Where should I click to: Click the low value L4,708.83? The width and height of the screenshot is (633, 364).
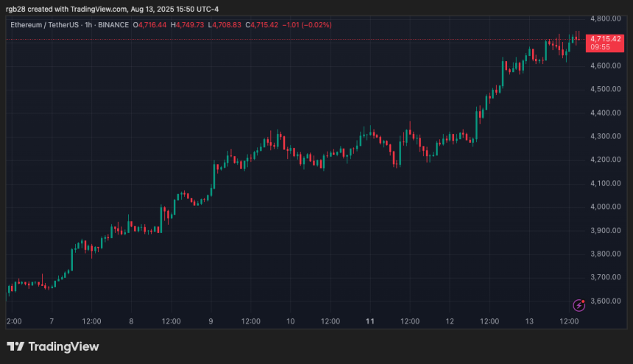pyautogui.click(x=224, y=25)
